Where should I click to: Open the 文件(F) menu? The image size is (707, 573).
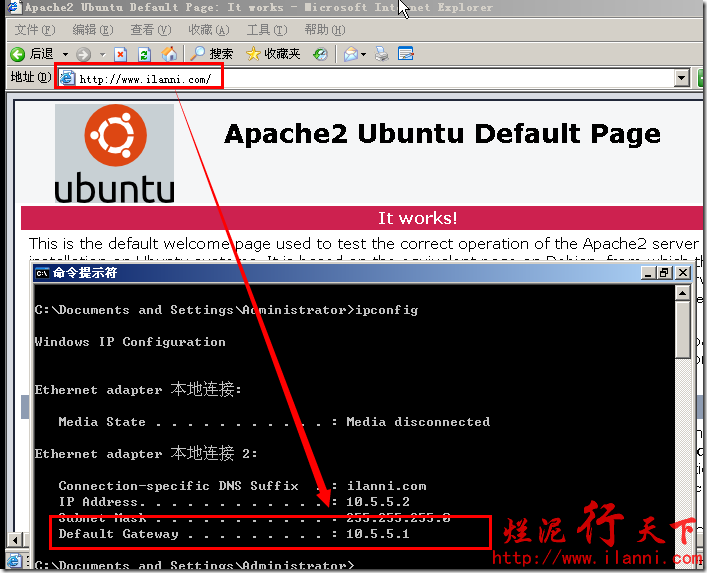34,30
